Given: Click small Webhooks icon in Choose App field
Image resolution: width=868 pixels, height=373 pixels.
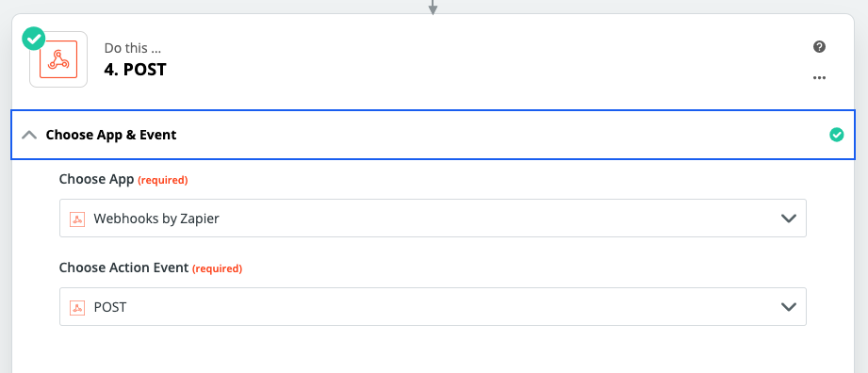Looking at the screenshot, I should (x=77, y=219).
